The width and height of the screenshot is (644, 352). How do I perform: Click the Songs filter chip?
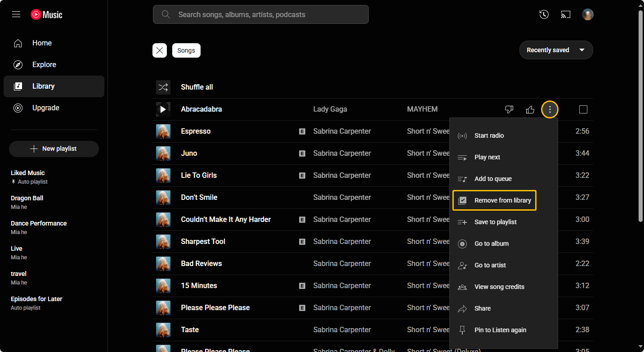point(186,50)
